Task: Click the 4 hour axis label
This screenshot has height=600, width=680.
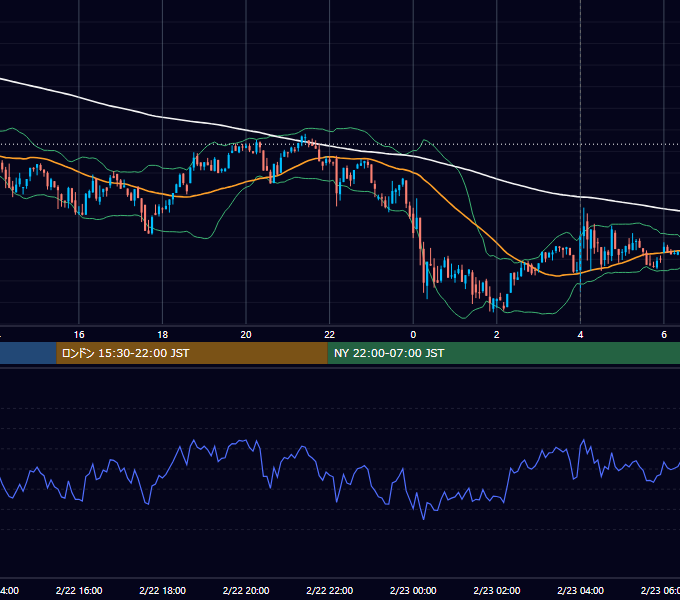Action: pos(580,335)
